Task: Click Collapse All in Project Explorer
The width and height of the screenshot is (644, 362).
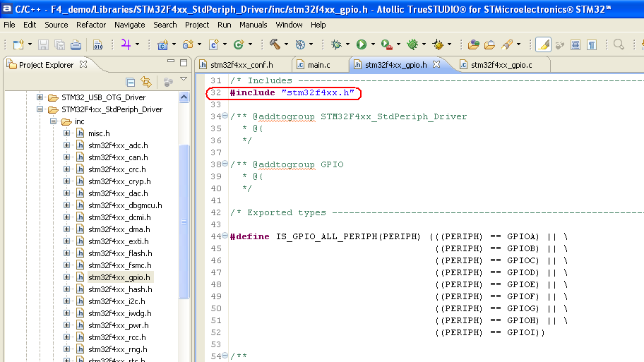Action: point(131,82)
